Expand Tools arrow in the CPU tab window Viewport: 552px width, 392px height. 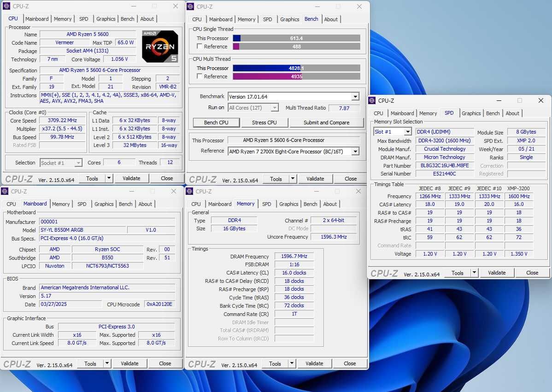click(x=109, y=178)
